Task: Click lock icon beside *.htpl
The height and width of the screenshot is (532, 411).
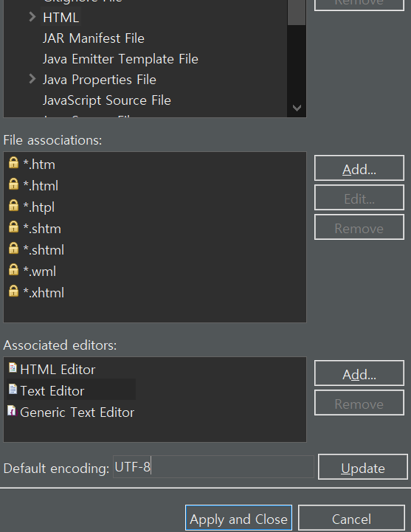Action: pyautogui.click(x=13, y=205)
